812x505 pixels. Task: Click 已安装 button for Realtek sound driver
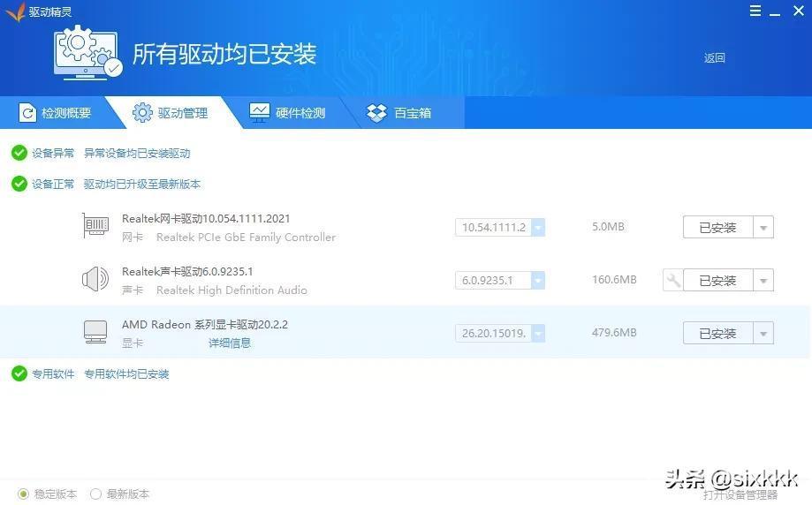pos(717,281)
